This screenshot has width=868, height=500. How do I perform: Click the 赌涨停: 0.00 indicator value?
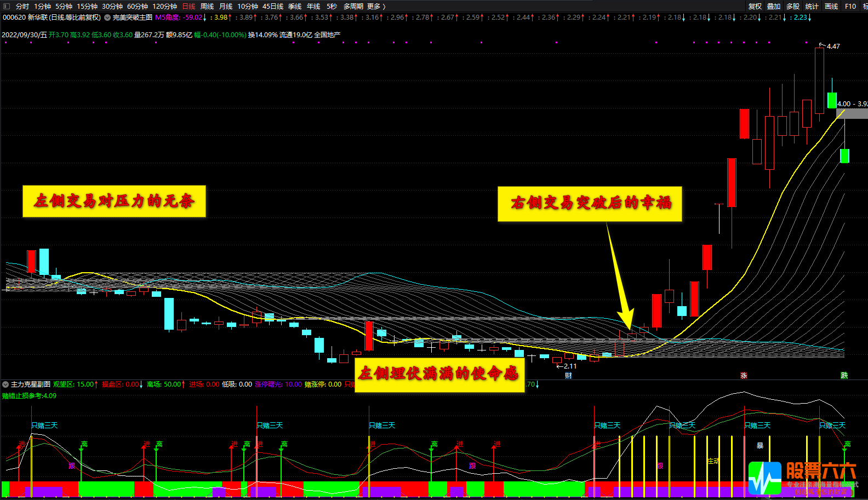coord(323,384)
